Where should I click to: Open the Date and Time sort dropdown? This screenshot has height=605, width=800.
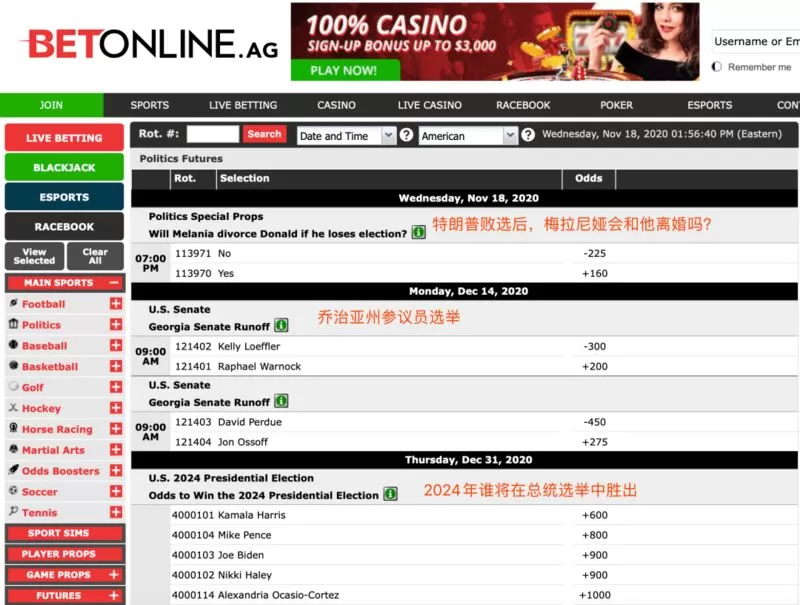(x=346, y=136)
